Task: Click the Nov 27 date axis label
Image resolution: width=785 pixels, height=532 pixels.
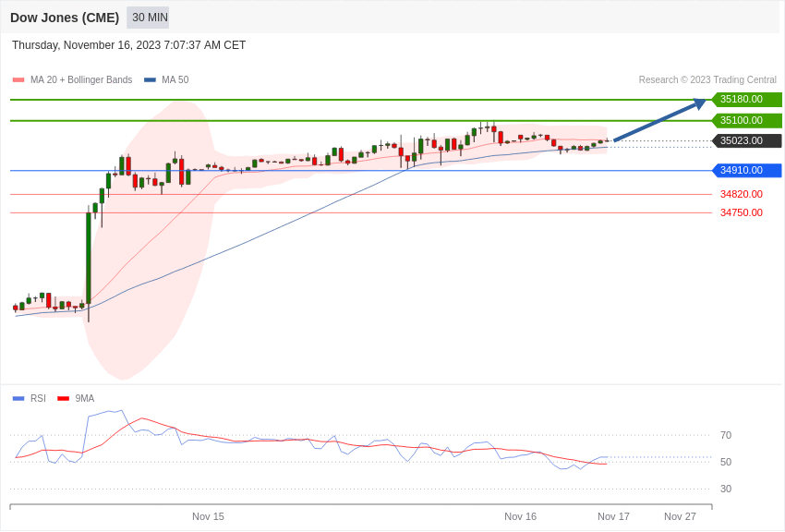Action: pyautogui.click(x=680, y=516)
